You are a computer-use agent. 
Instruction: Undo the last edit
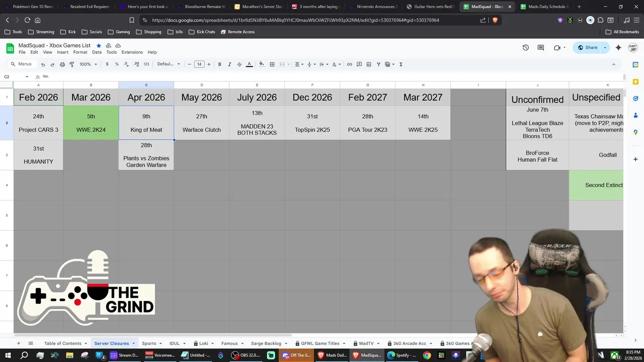coord(43,64)
